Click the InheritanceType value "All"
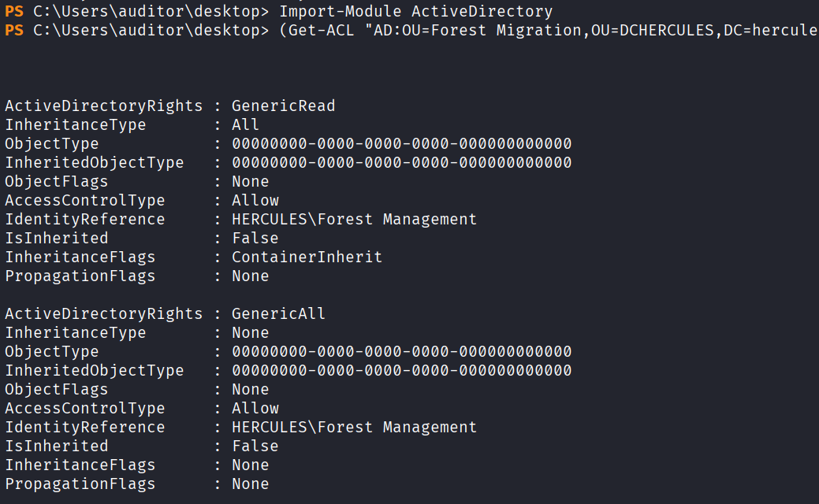Image resolution: width=819 pixels, height=504 pixels. coord(245,125)
